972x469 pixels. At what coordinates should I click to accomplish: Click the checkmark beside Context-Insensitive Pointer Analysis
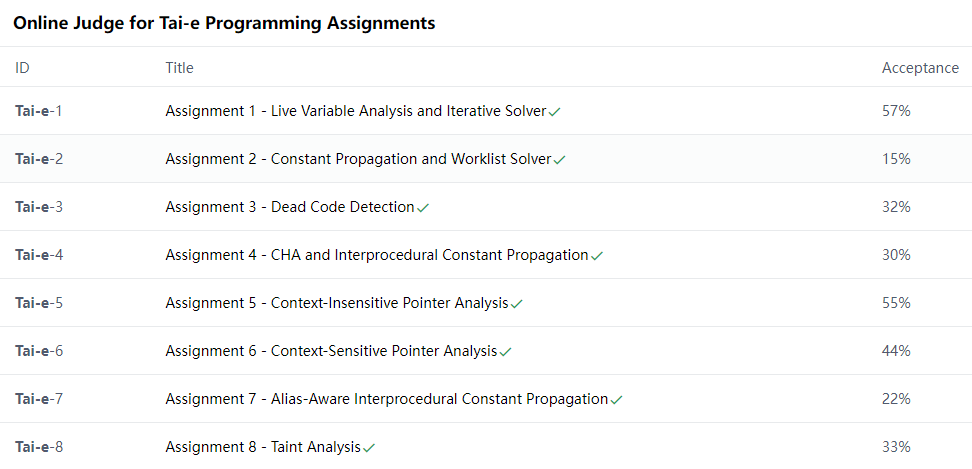(x=517, y=304)
